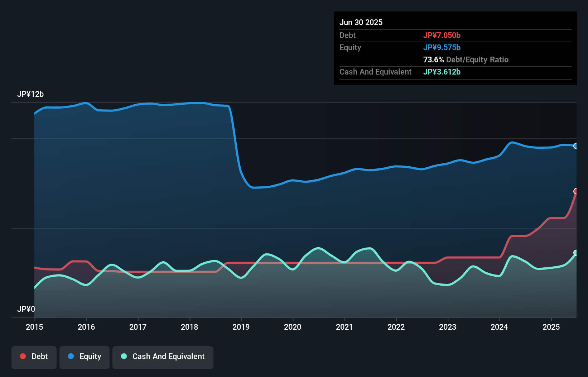Viewport: 588px width, 377px height.
Task: Click the red currency symbol beside JP¥7.050b
Action: coord(429,35)
